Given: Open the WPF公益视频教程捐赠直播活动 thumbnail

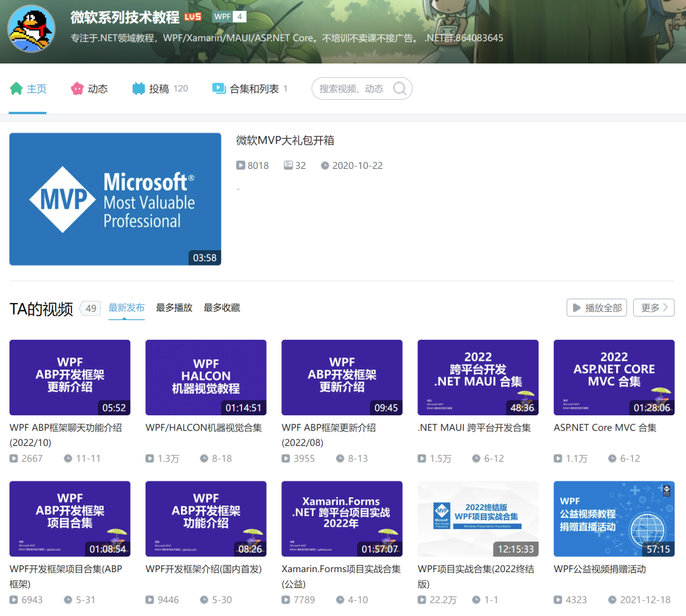Looking at the screenshot, I should pos(614,519).
